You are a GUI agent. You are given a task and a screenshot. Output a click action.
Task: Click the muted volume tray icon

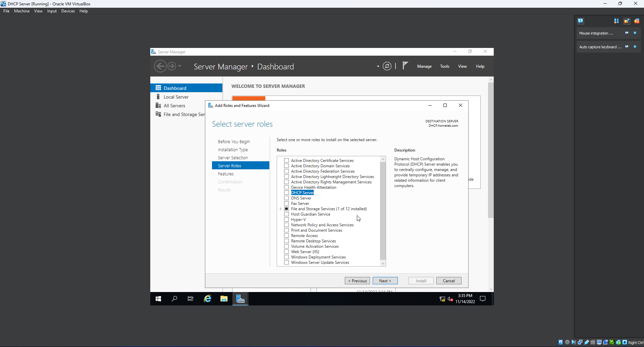click(450, 299)
